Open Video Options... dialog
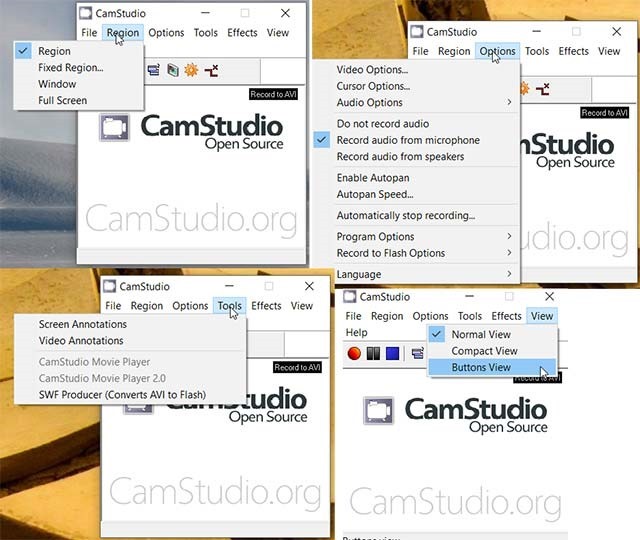The image size is (640, 540). coord(416,70)
